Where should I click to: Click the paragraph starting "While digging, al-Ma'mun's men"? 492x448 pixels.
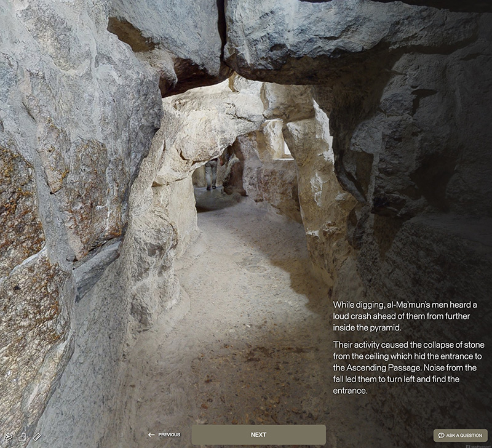click(x=405, y=316)
